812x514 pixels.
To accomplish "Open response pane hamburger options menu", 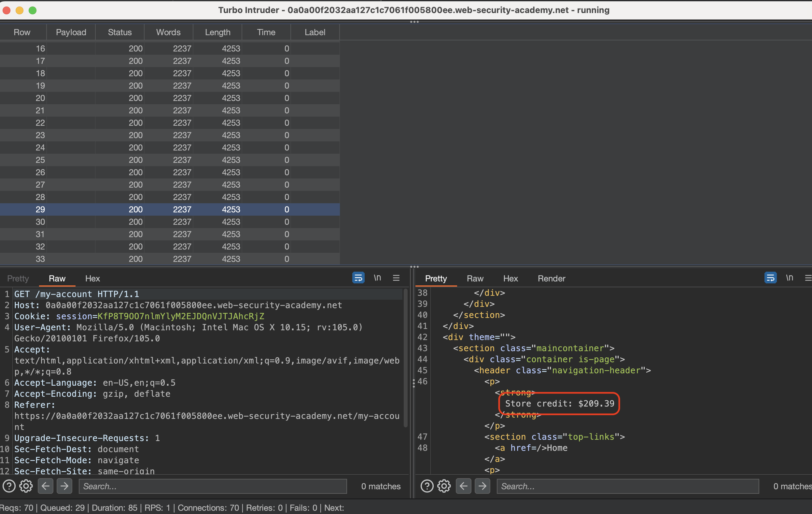I will [x=808, y=278].
